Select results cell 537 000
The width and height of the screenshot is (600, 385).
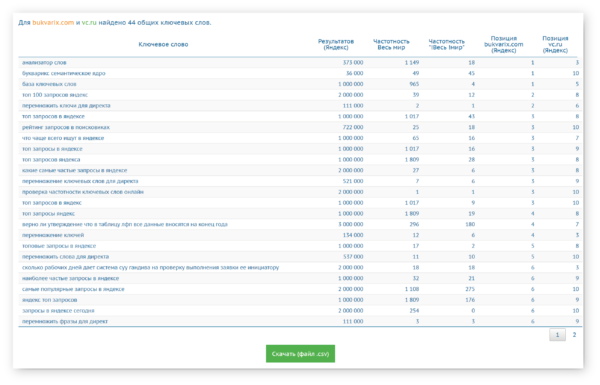coord(353,257)
